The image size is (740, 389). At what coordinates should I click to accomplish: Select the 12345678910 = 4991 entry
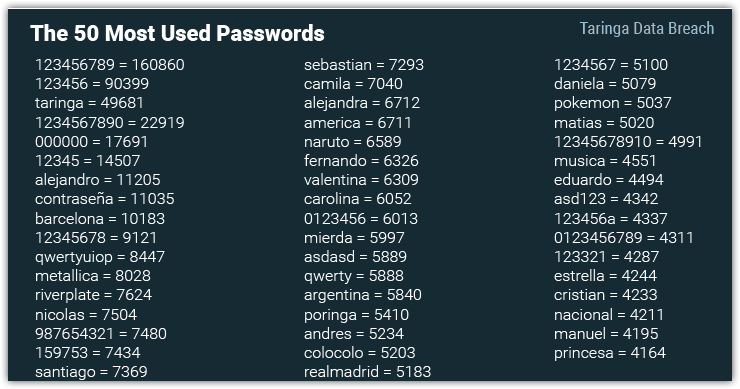(x=628, y=142)
